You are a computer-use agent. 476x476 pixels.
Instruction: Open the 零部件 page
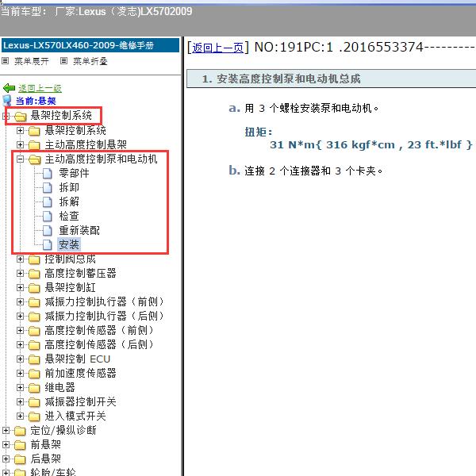74,173
